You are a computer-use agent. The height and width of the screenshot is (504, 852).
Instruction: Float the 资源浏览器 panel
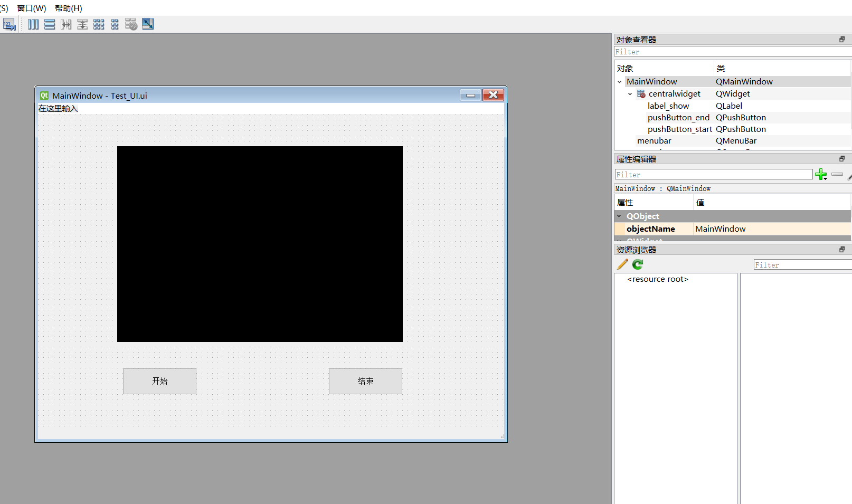click(841, 250)
